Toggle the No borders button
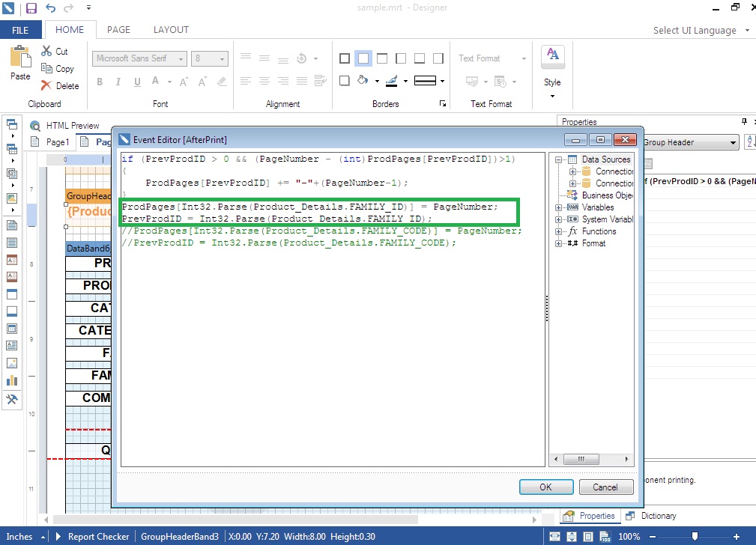The width and height of the screenshot is (756, 545). 363,58
